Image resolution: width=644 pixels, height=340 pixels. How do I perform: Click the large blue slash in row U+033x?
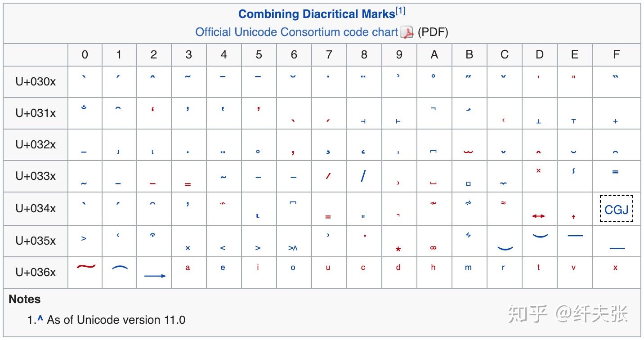363,176
